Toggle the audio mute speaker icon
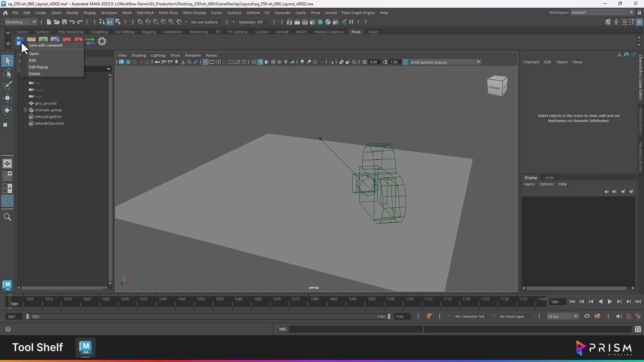Image resolution: width=644 pixels, height=362 pixels. click(x=619, y=316)
